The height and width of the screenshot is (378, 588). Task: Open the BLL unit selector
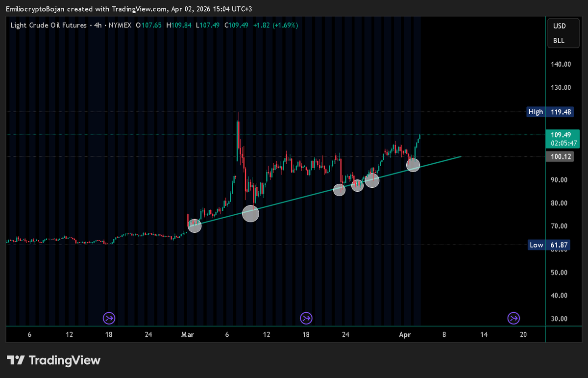pyautogui.click(x=559, y=41)
